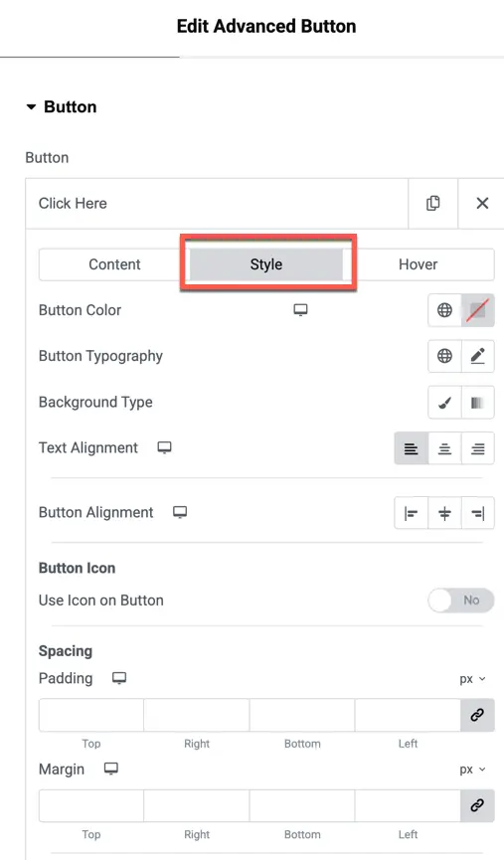Open Margin px unit dropdown

coord(473,770)
